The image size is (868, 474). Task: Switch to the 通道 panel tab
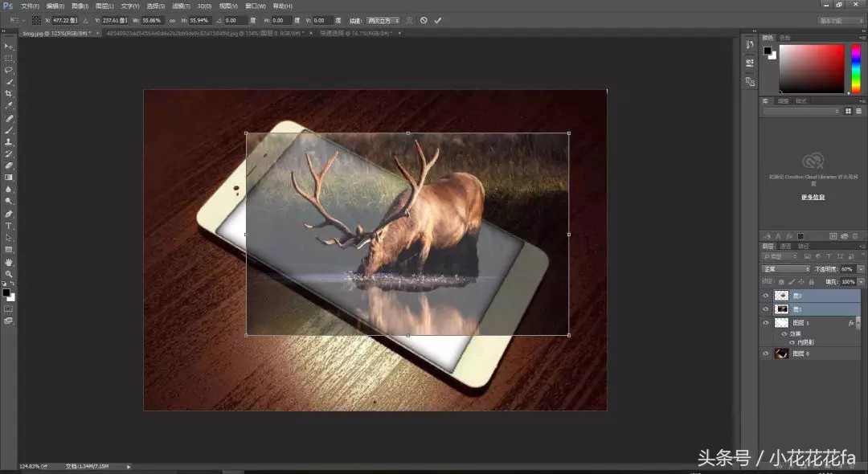(x=784, y=247)
